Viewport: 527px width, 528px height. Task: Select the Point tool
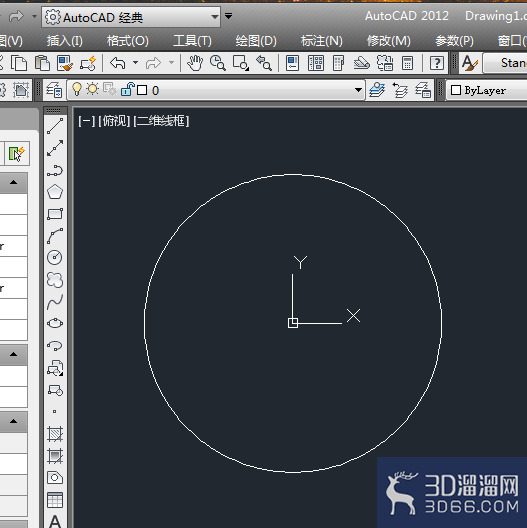[55, 411]
